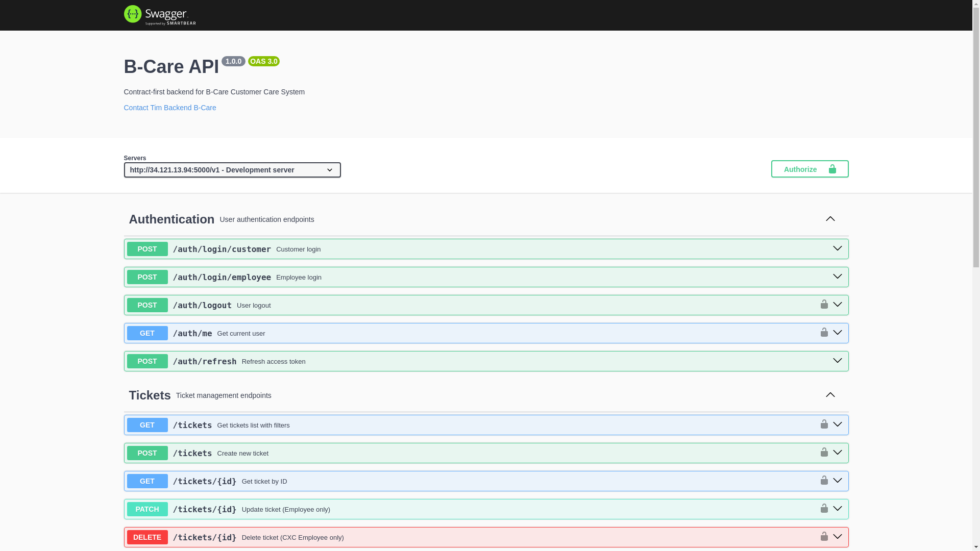Image resolution: width=980 pixels, height=551 pixels.
Task: Click the Swagger logo in header
Action: [160, 15]
